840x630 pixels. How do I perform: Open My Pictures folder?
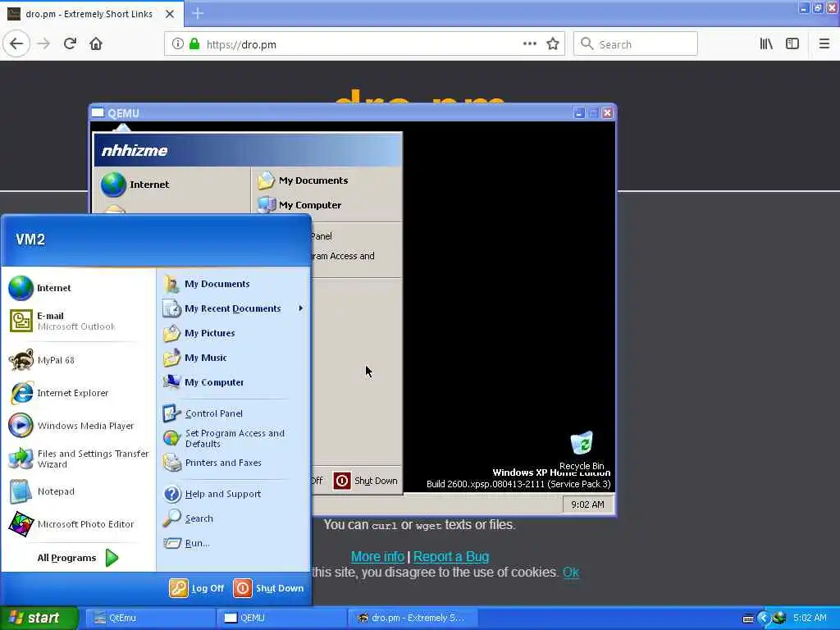click(x=199, y=333)
